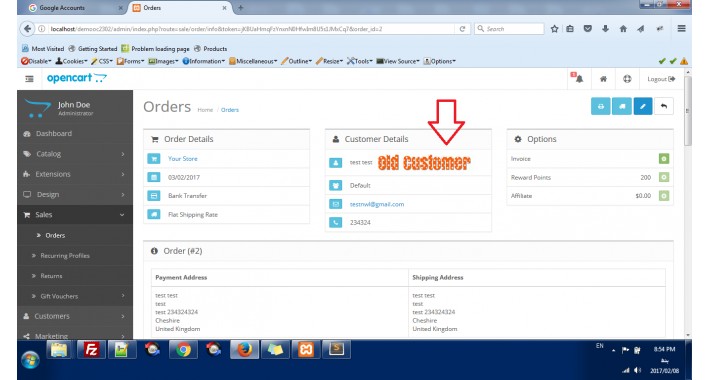The height and width of the screenshot is (380, 710).
Task: Open the Problem loading page bookmark
Action: point(155,49)
